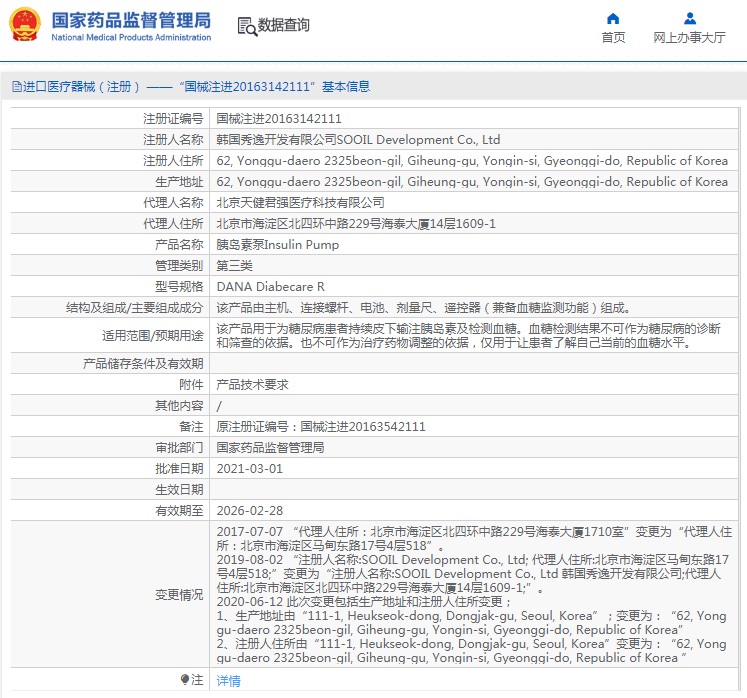Click the 产品技术要求 attachment cell
747x698 pixels.
coord(252,385)
